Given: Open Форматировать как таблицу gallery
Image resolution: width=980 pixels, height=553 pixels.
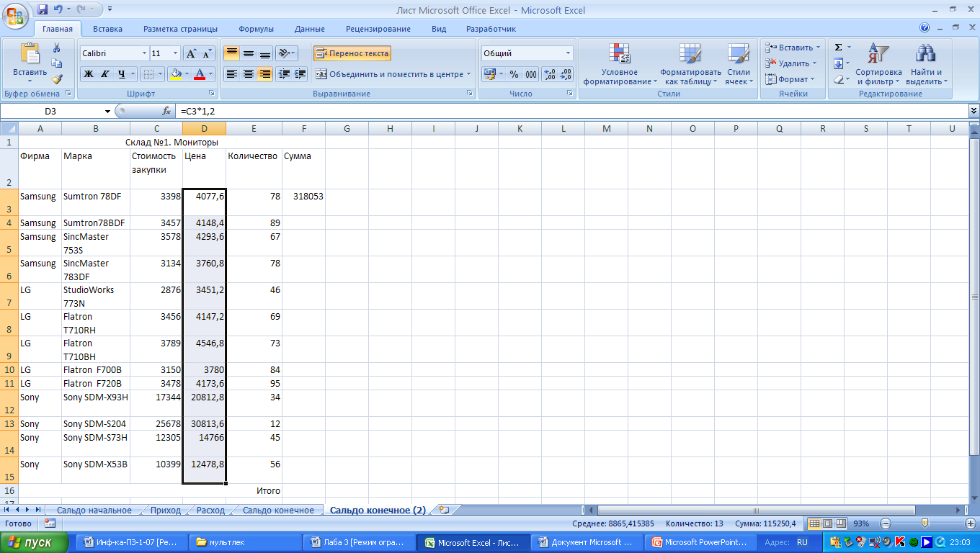Looking at the screenshot, I should [x=690, y=64].
